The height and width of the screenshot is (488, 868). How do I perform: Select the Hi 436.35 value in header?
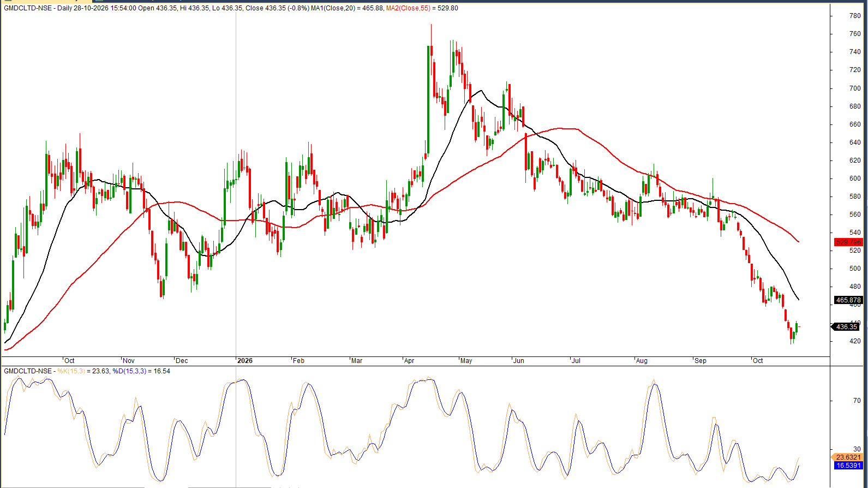(x=195, y=8)
